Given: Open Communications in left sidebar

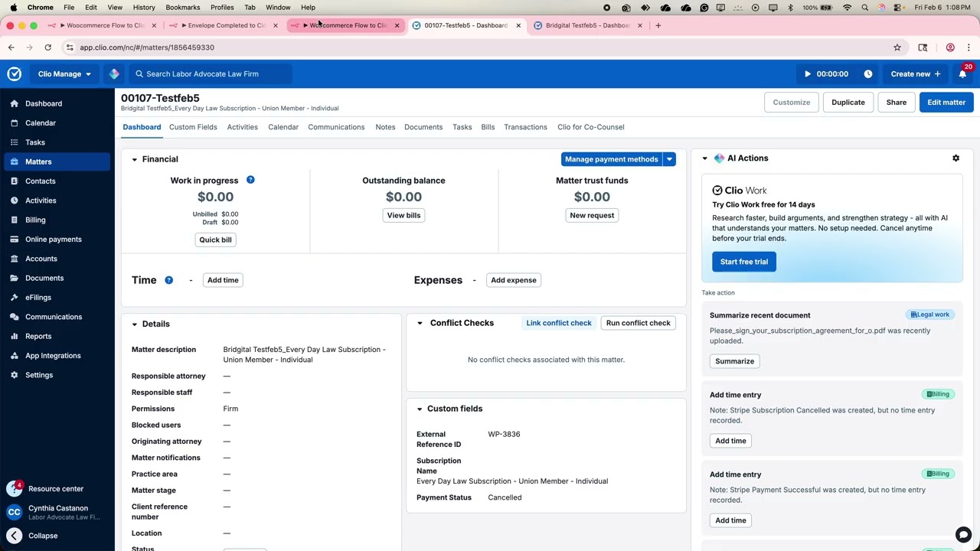Looking at the screenshot, I should pos(54,317).
